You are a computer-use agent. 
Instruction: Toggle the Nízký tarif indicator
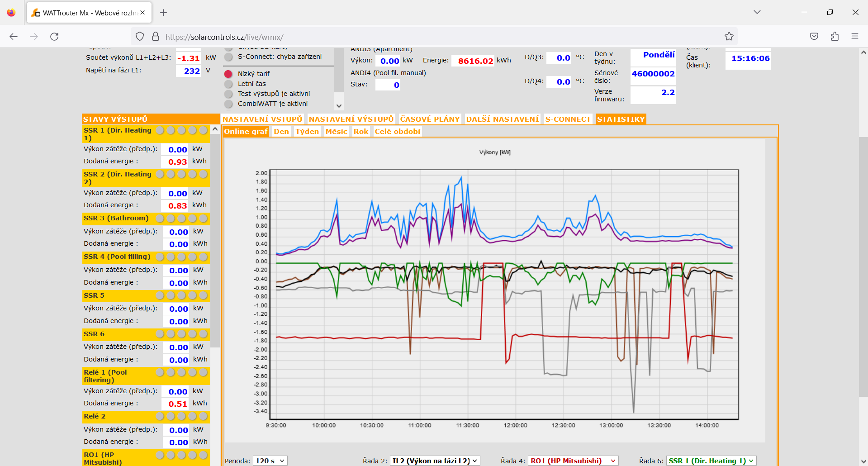(228, 74)
